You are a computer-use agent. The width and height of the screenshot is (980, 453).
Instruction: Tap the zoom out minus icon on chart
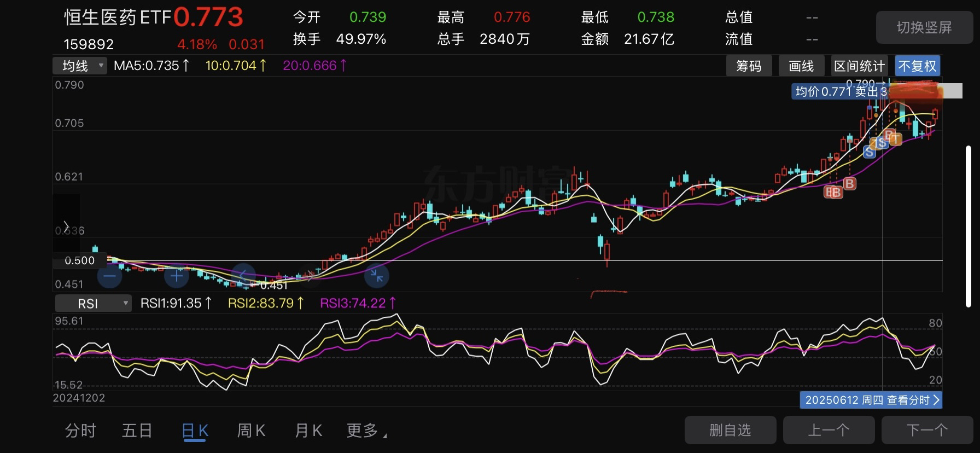(x=109, y=276)
